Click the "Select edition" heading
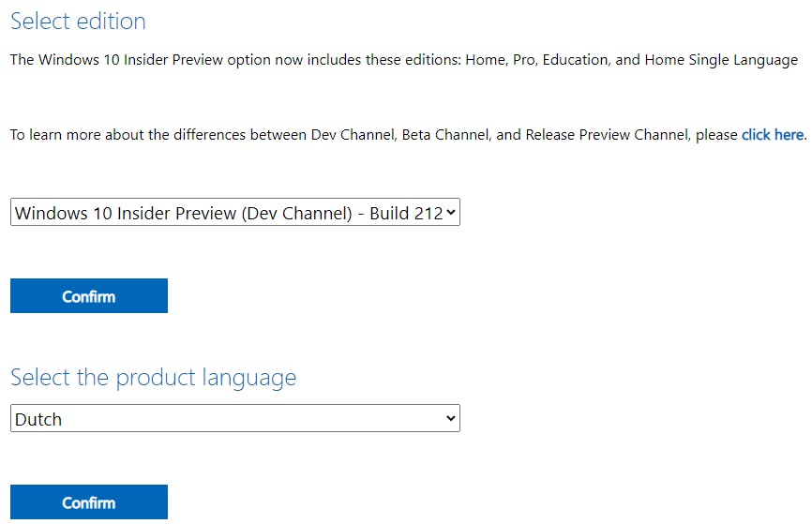This screenshot has height=524, width=812. click(78, 21)
